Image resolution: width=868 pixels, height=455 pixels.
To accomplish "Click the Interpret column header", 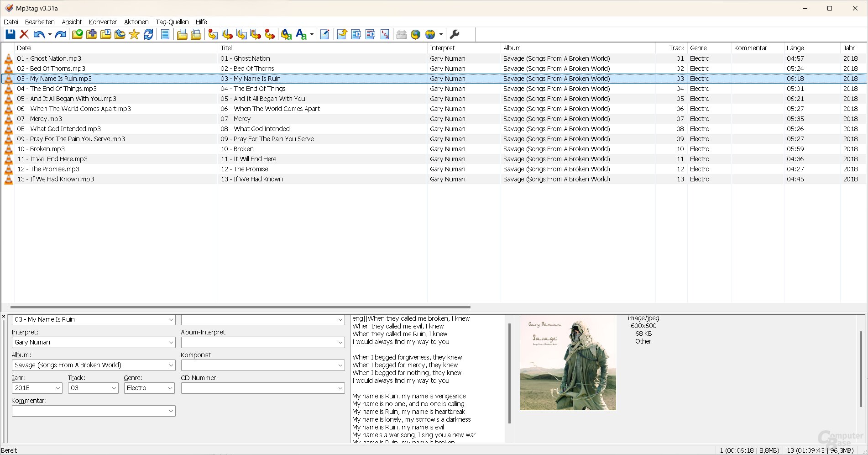I will 442,48.
